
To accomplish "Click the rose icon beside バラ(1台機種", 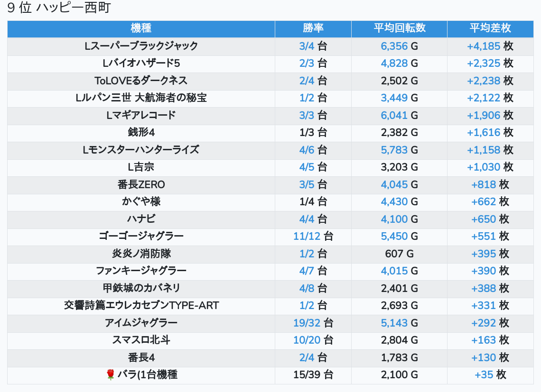I will point(111,375).
